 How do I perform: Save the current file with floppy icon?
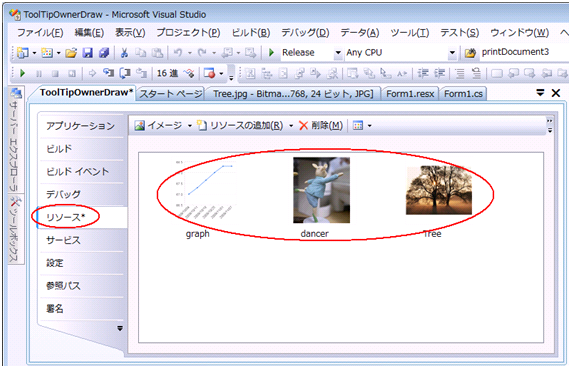(87, 53)
